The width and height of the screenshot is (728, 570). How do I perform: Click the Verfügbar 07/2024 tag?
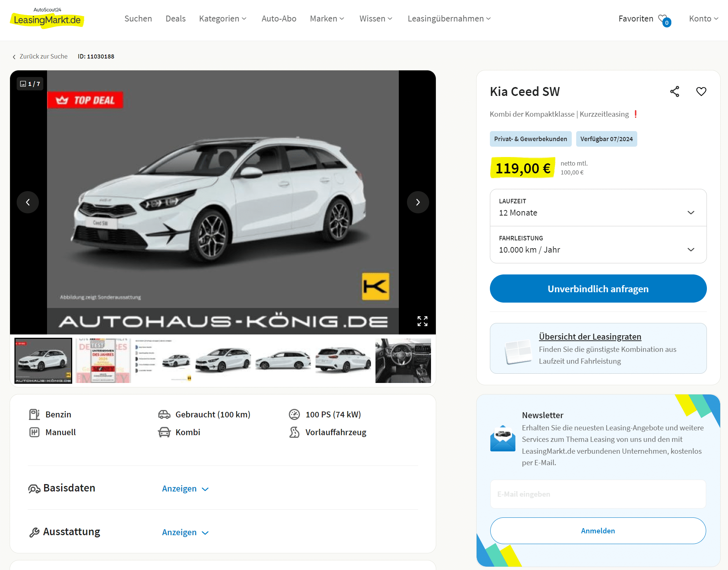click(x=606, y=139)
